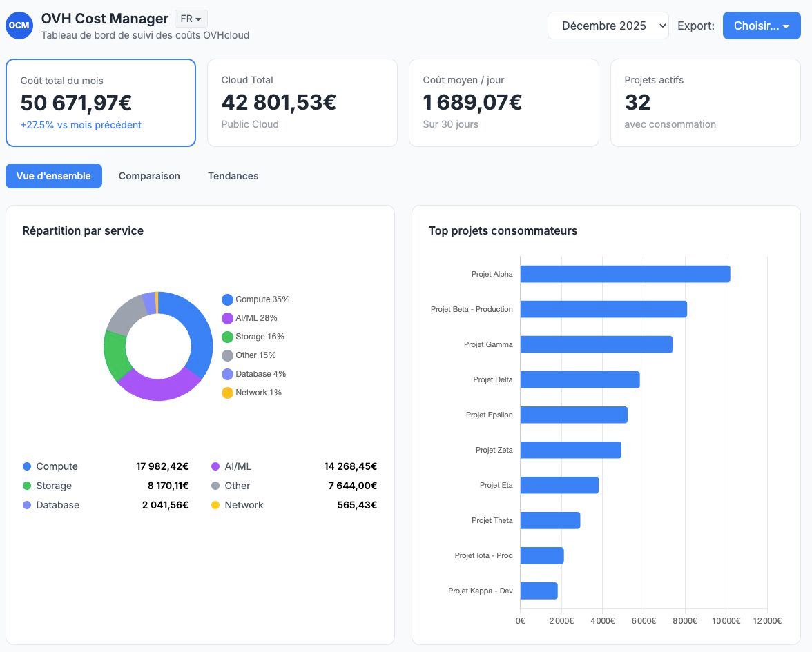Toggle the Storage 16% legend entry

pos(253,337)
